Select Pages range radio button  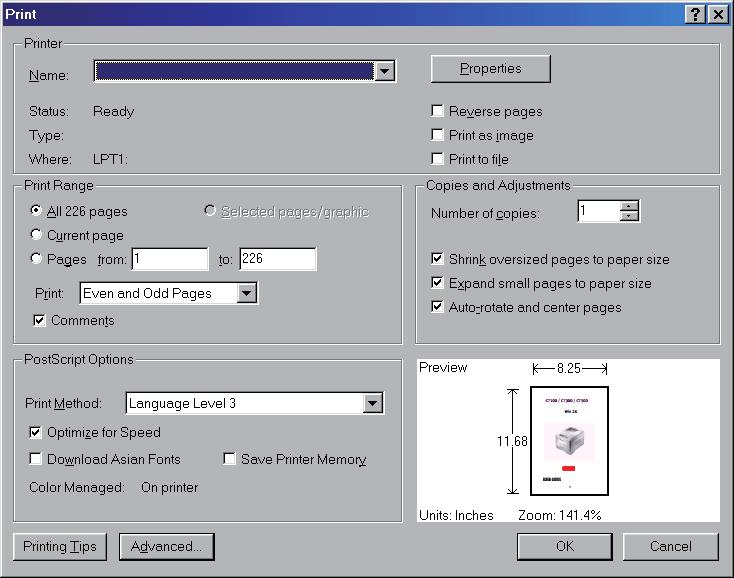[36, 258]
